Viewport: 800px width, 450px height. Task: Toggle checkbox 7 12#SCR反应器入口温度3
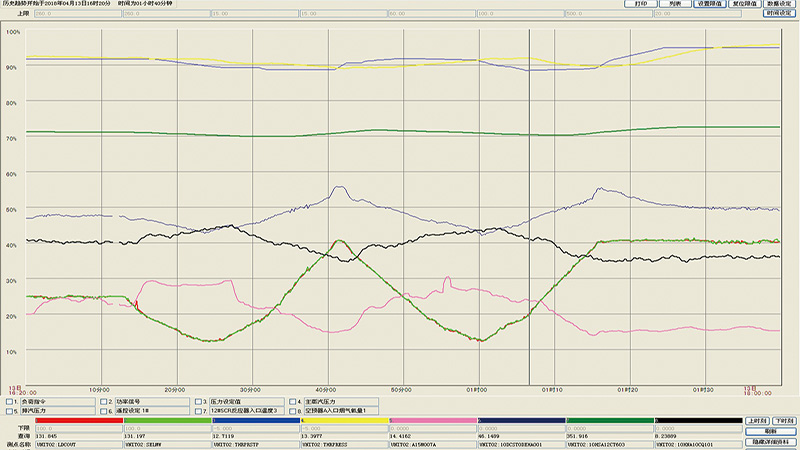click(x=198, y=411)
